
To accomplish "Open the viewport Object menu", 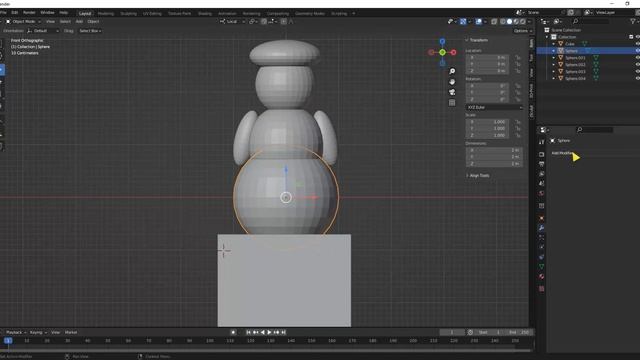I will [93, 21].
